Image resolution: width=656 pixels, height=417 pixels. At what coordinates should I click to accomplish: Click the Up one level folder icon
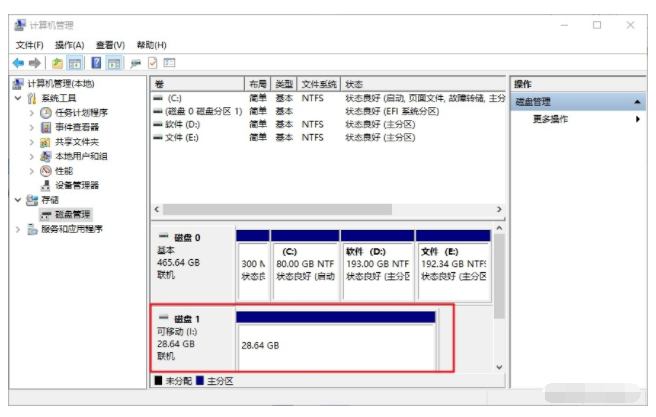point(58,62)
